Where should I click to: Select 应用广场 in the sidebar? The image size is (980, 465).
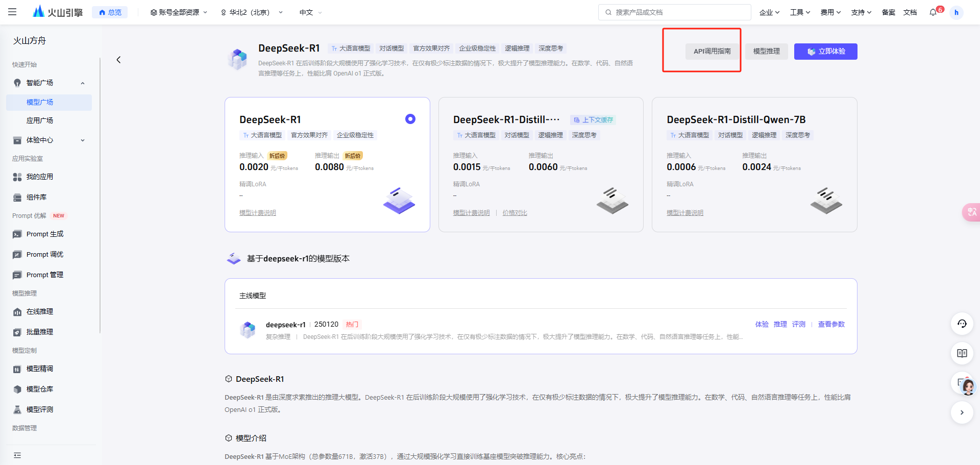pyautogui.click(x=49, y=120)
